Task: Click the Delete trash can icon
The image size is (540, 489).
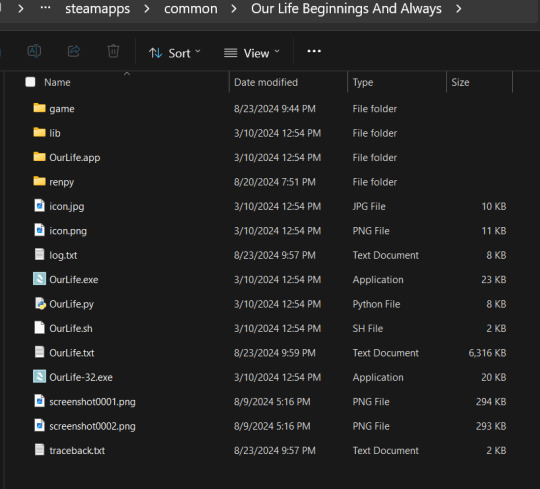Action: 113,52
